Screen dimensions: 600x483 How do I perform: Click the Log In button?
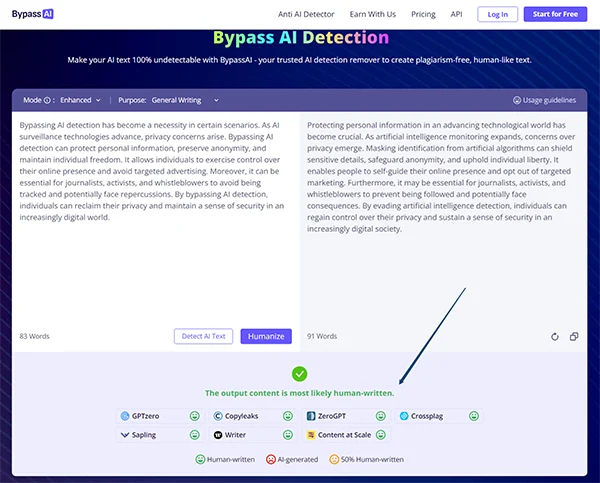pos(497,14)
